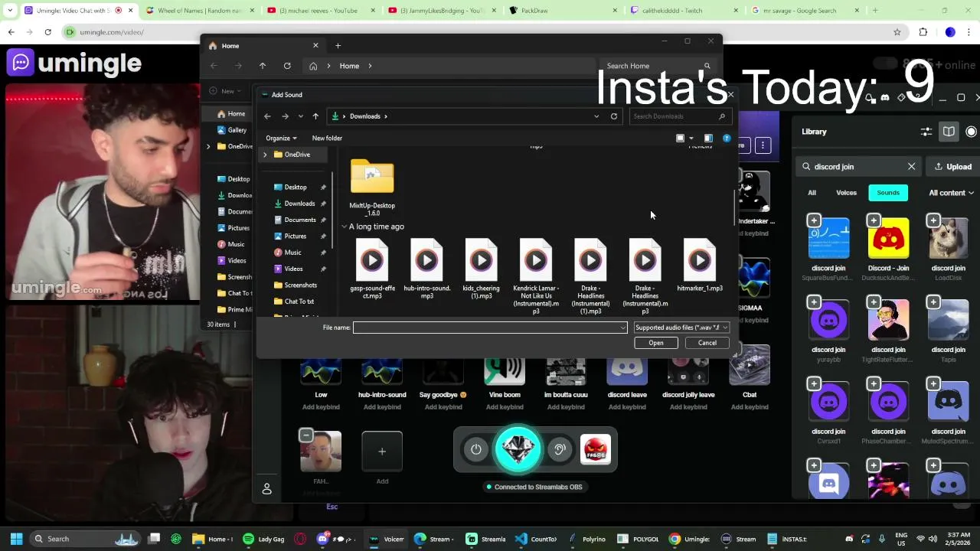
Task: Click the diamond voice selector button
Action: click(x=518, y=449)
